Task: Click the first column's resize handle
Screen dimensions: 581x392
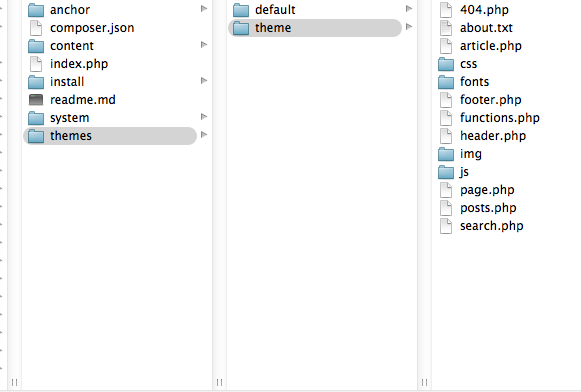Action: 14,382
